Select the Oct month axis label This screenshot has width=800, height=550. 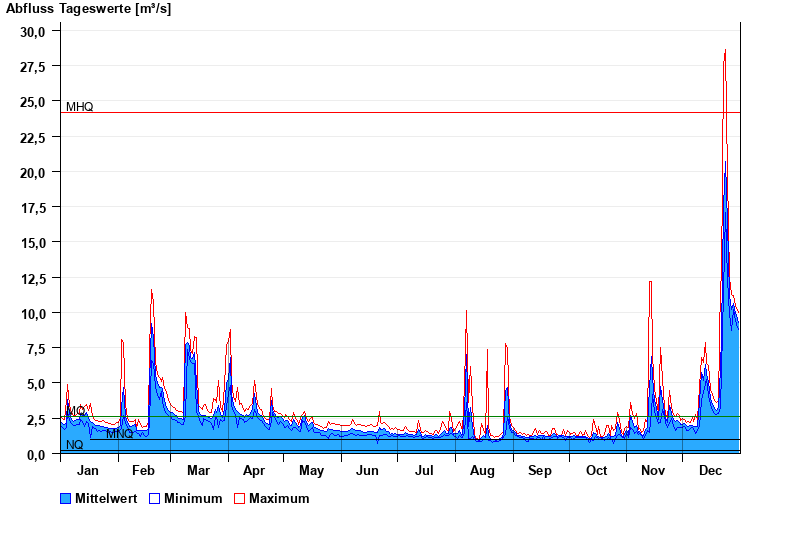tap(596, 471)
